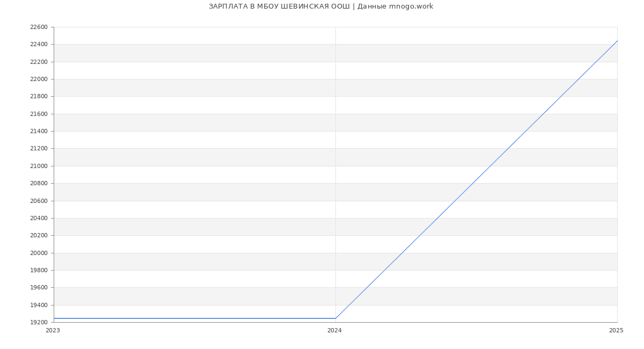Click the 21200 y-axis label
The width and height of the screenshot is (644, 349).
[39, 149]
